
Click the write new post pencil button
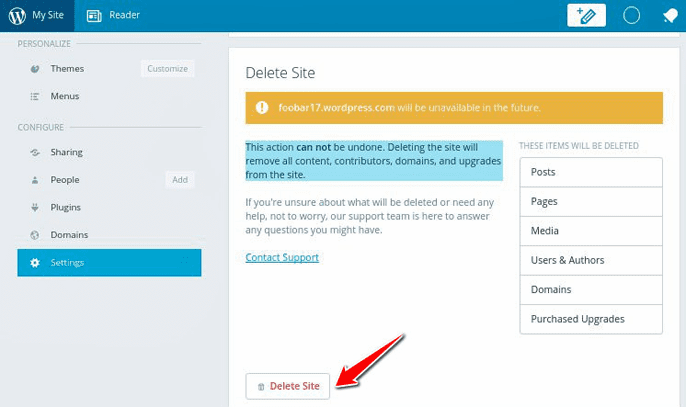pyautogui.click(x=586, y=15)
